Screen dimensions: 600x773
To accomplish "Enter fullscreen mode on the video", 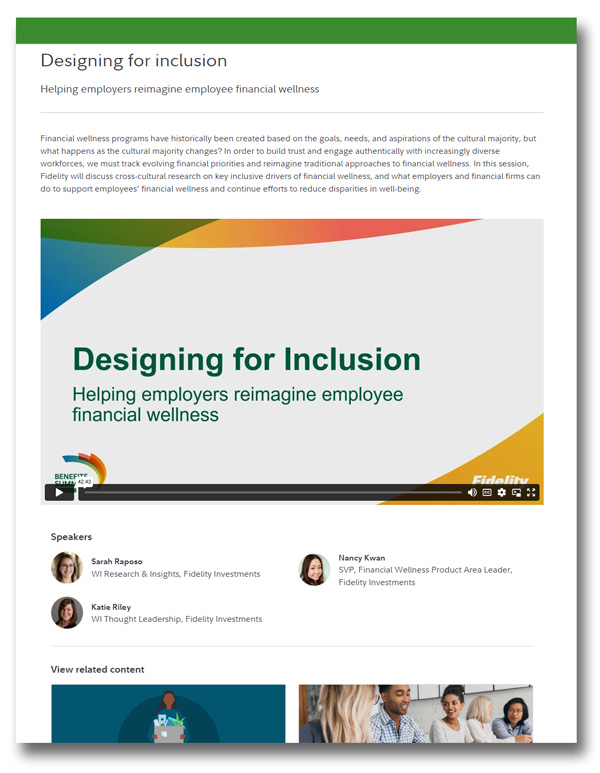I will click(x=532, y=492).
